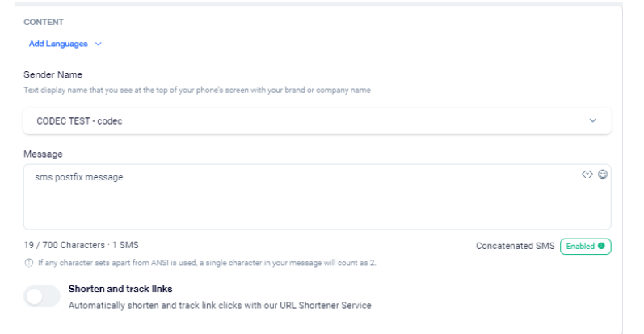Open the emoji picker in Message box
644x334 pixels.
pos(602,175)
